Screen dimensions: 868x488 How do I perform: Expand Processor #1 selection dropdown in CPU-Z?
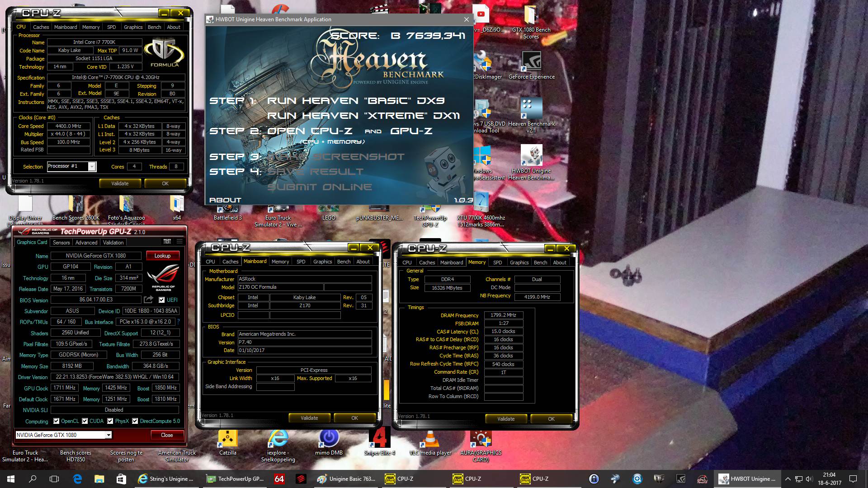click(92, 167)
